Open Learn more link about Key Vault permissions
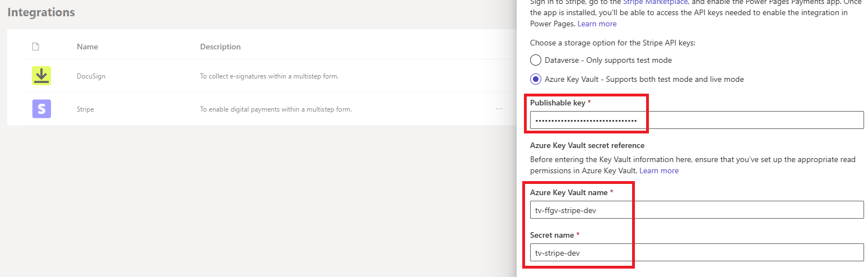Viewport: 868px width, 277px height. point(659,170)
